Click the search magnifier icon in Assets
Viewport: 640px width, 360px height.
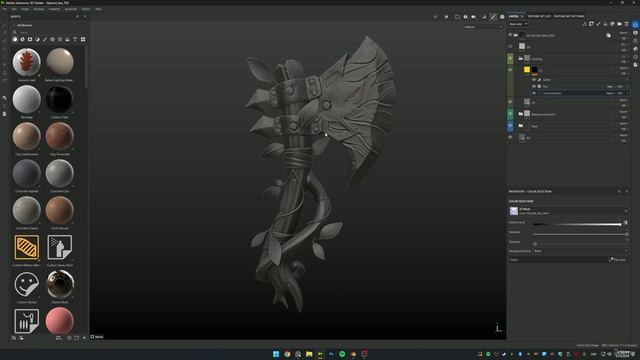coord(15,32)
